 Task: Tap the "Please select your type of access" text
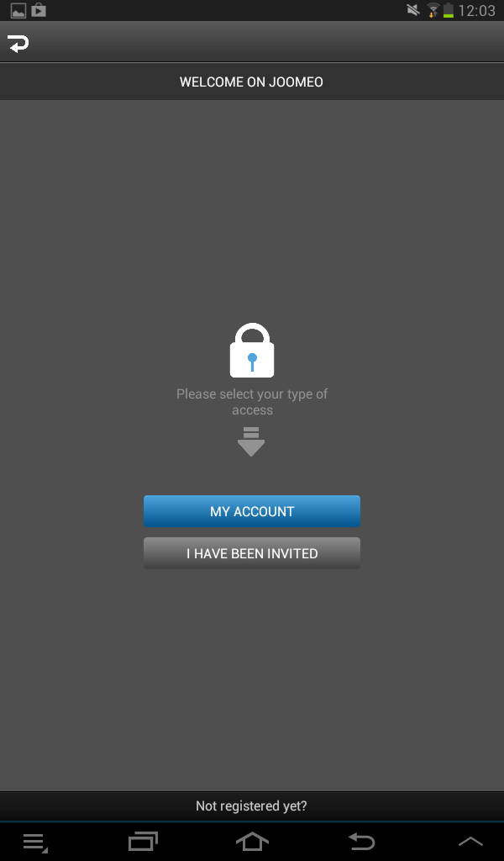(x=252, y=402)
